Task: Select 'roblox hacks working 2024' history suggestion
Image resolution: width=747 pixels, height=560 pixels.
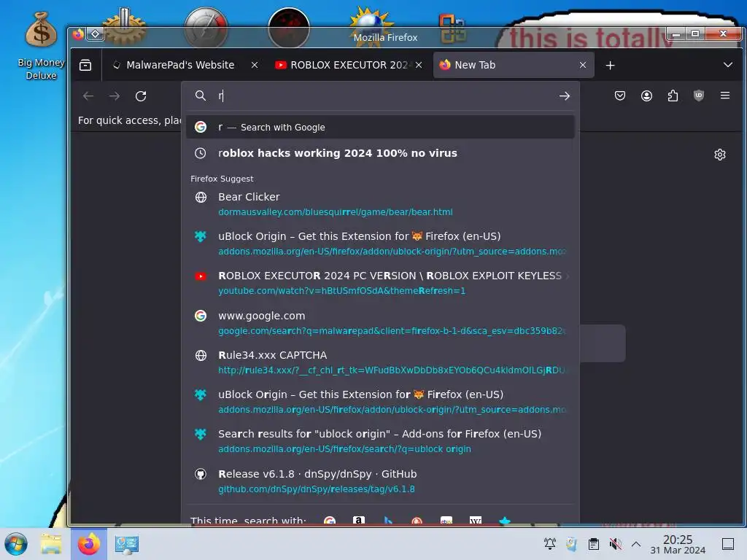Action: coord(380,153)
